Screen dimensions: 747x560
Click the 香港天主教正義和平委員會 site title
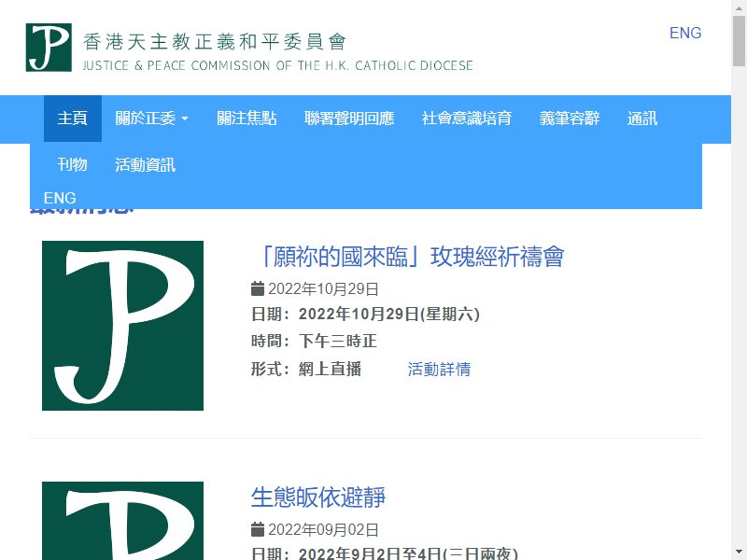coord(215,42)
